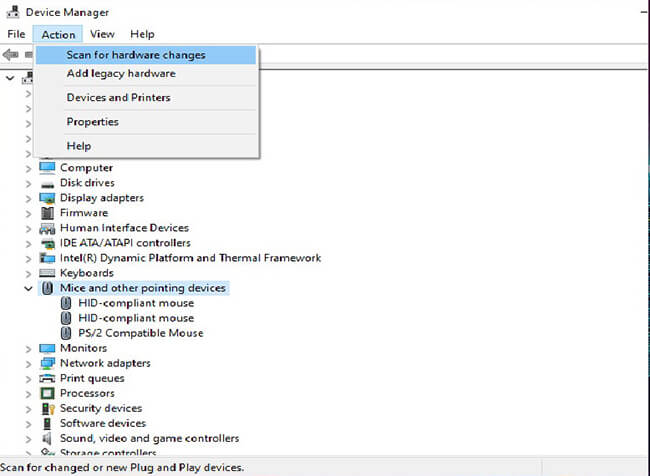The width and height of the screenshot is (650, 476).
Task: Click the Firmware chip icon
Action: point(47,213)
